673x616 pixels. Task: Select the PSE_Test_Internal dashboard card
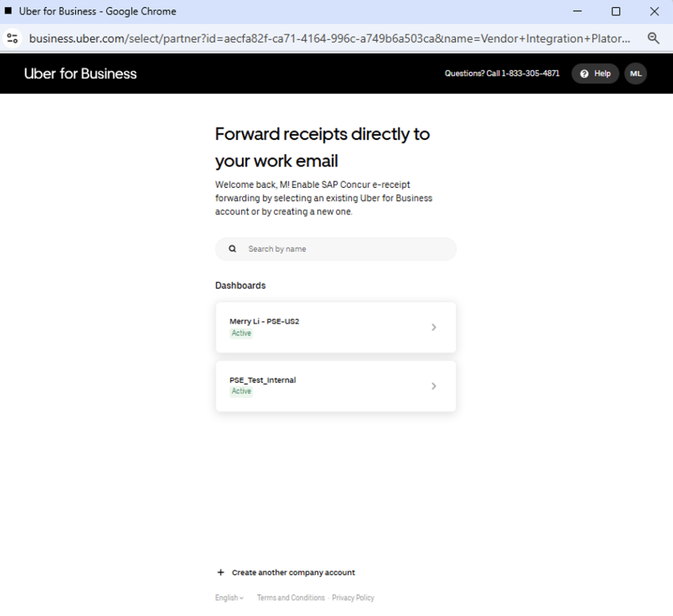(336, 386)
